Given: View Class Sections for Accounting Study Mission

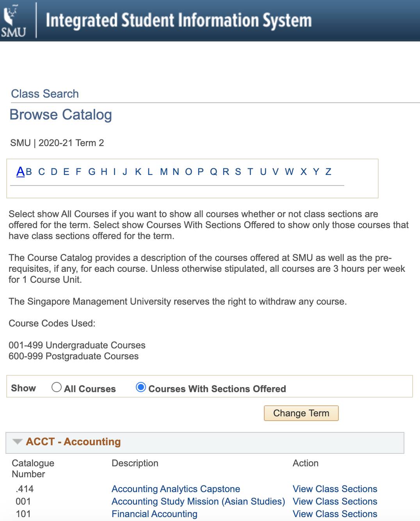Looking at the screenshot, I should [335, 501].
